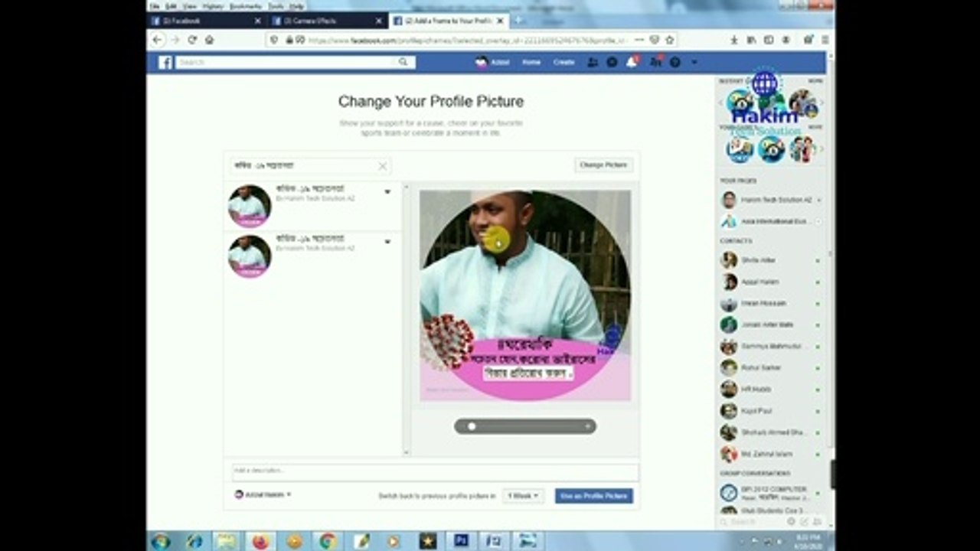Click new message compose icon in chat sidebar
The height and width of the screenshot is (551, 980).
click(804, 521)
